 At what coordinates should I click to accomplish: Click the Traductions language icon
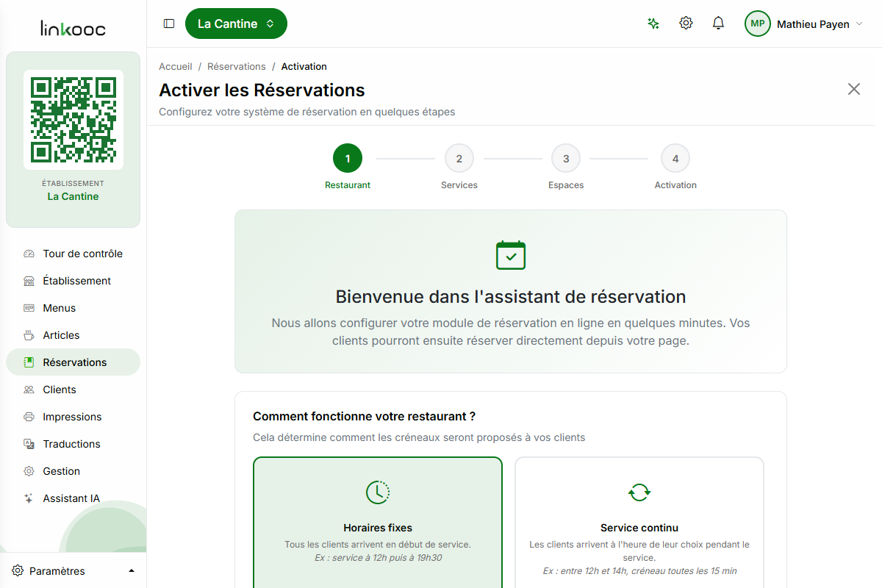(x=29, y=444)
